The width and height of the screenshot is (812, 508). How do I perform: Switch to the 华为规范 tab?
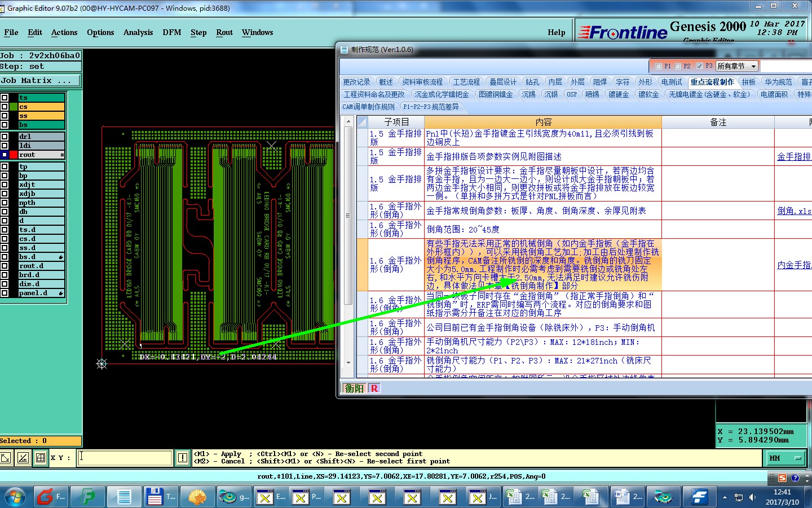point(778,82)
